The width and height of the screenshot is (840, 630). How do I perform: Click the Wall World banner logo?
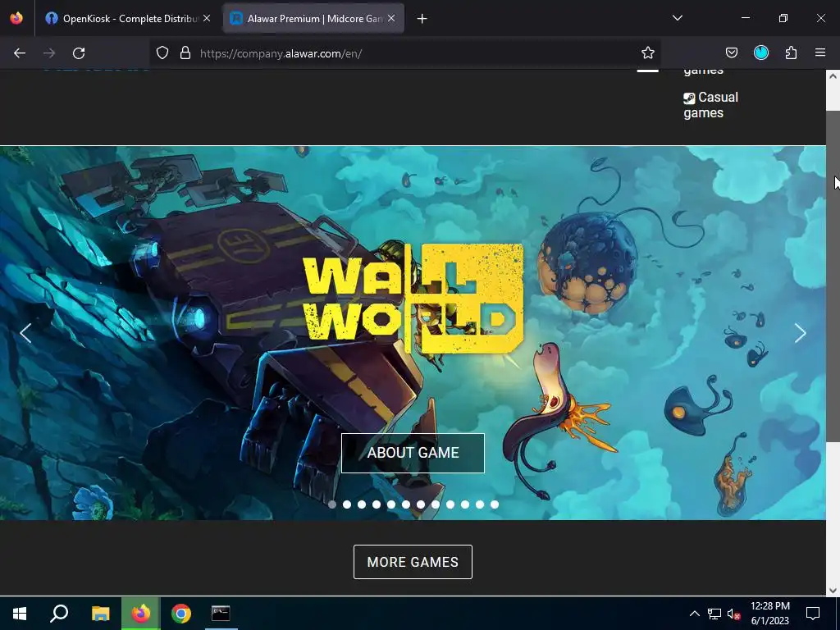pyautogui.click(x=413, y=299)
